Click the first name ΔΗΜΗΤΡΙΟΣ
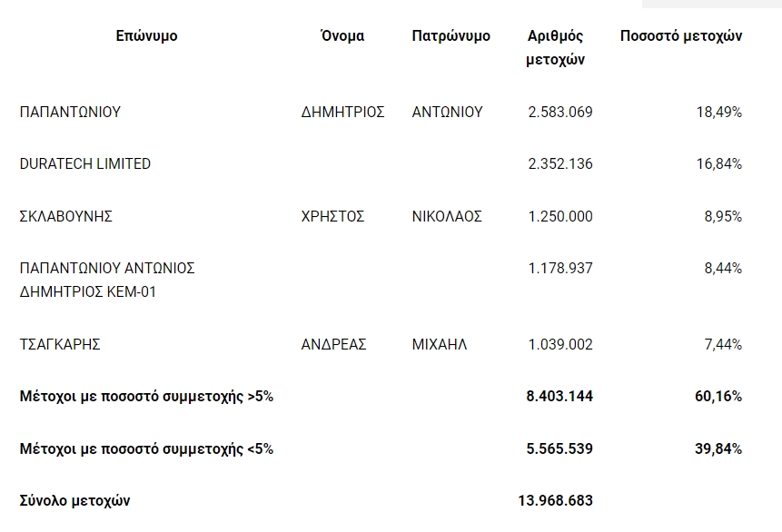This screenshot has height=532, width=782. (x=343, y=112)
